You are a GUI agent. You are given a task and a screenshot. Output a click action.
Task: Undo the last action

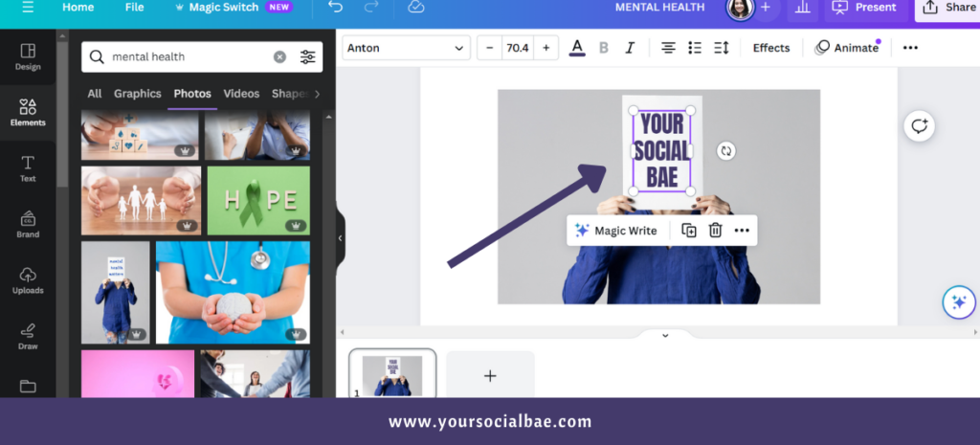click(336, 7)
